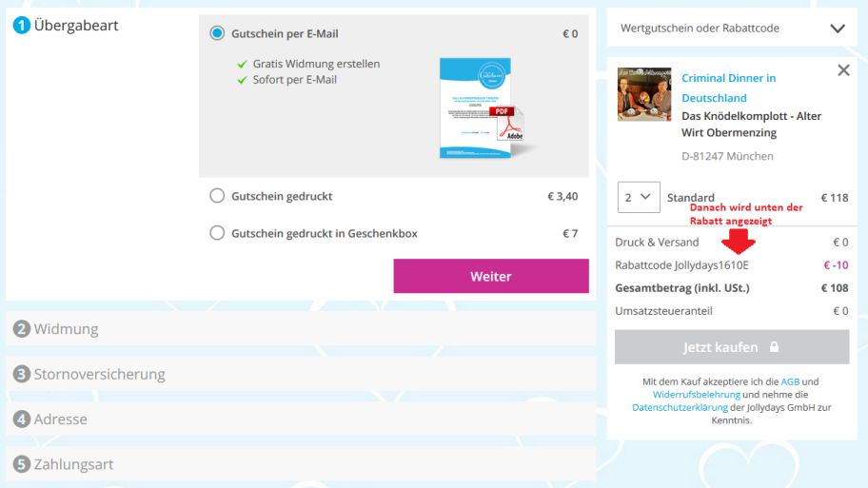Expand Wertgutschein oder Rabattcode section
Viewport: 868px width, 488px height.
tap(838, 29)
